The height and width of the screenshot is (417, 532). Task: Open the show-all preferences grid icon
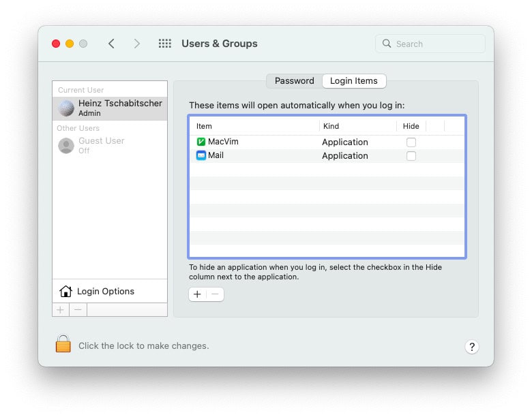click(164, 44)
